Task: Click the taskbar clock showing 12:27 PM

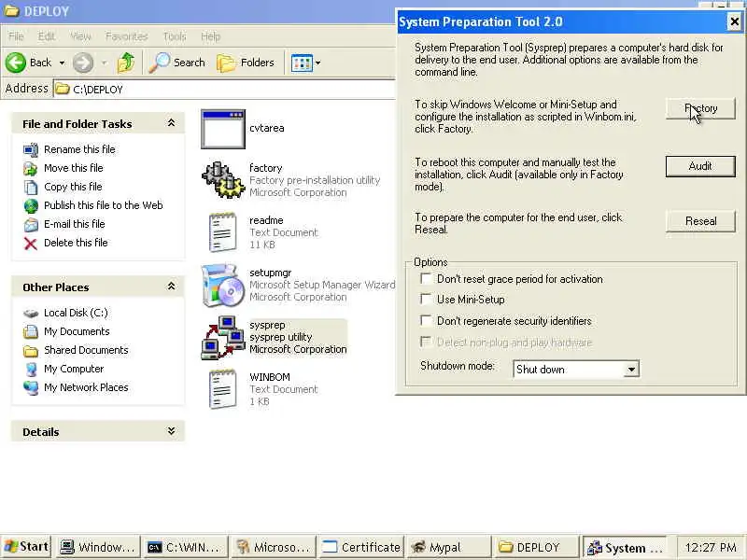Action: [711, 548]
